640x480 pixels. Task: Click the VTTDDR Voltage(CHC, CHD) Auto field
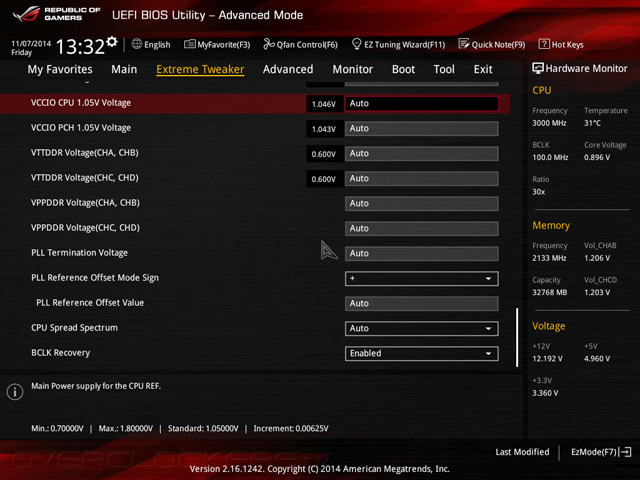click(421, 178)
